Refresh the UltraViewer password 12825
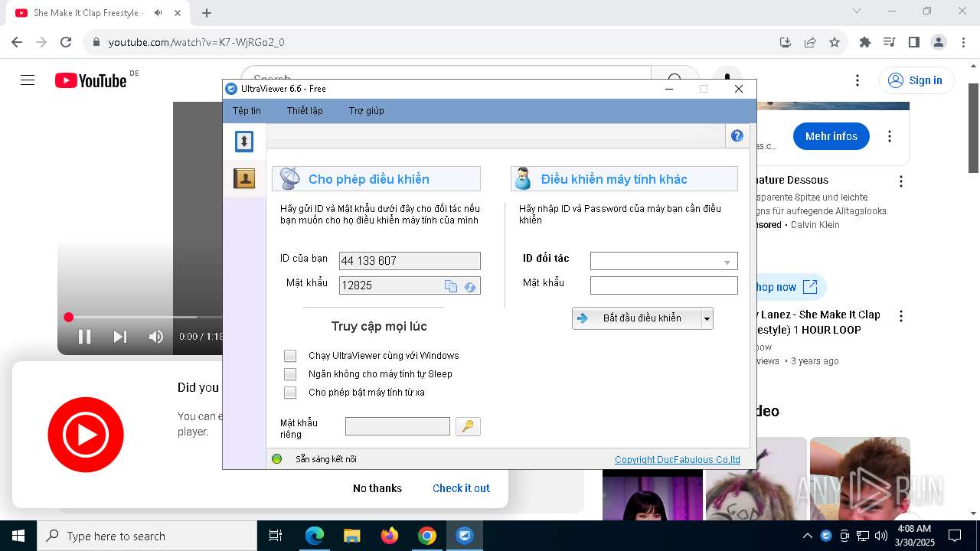Image resolution: width=980 pixels, height=551 pixels. point(470,286)
